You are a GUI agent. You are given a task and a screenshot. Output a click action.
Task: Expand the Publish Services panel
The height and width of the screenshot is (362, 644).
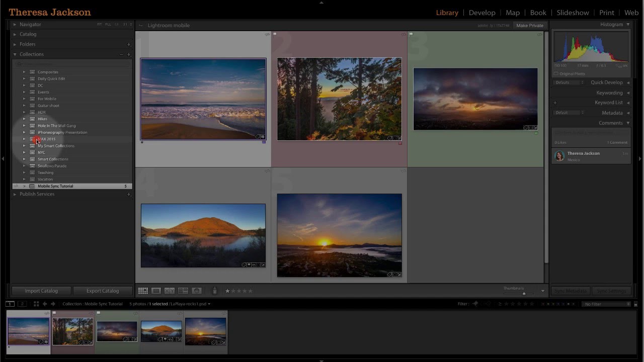pyautogui.click(x=15, y=194)
